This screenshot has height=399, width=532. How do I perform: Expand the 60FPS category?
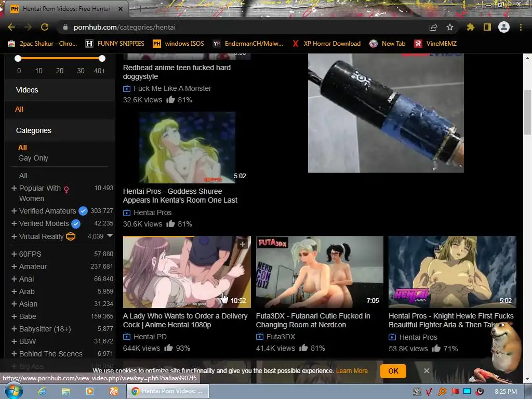coord(14,254)
